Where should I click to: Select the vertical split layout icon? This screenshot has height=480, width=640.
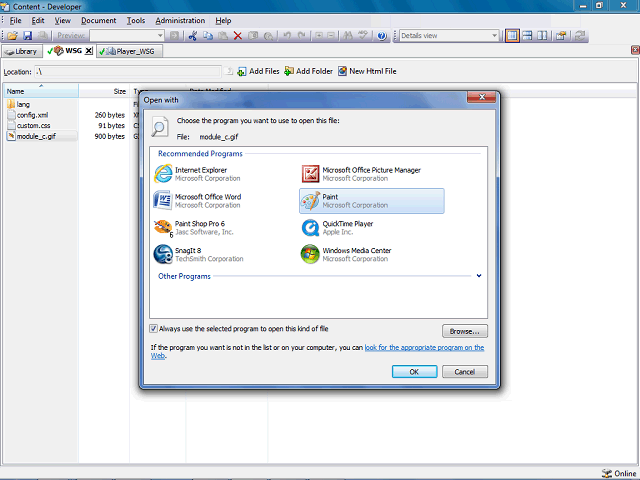click(x=542, y=36)
